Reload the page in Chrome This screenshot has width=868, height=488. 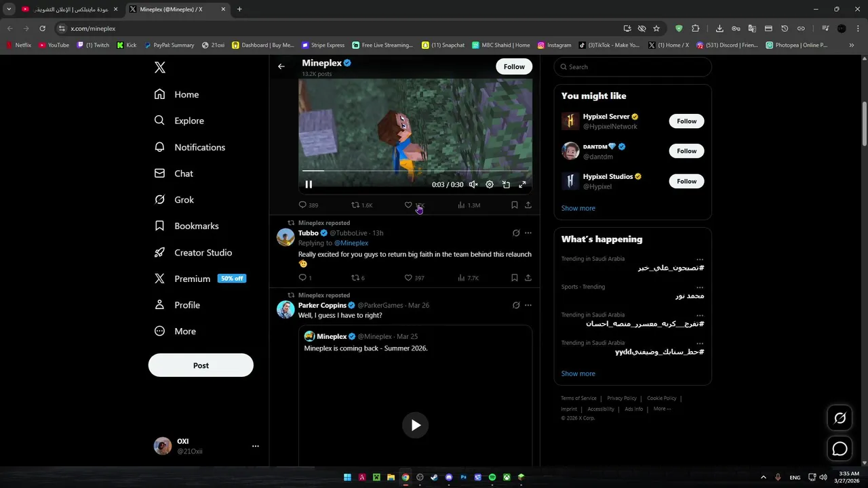click(x=42, y=28)
